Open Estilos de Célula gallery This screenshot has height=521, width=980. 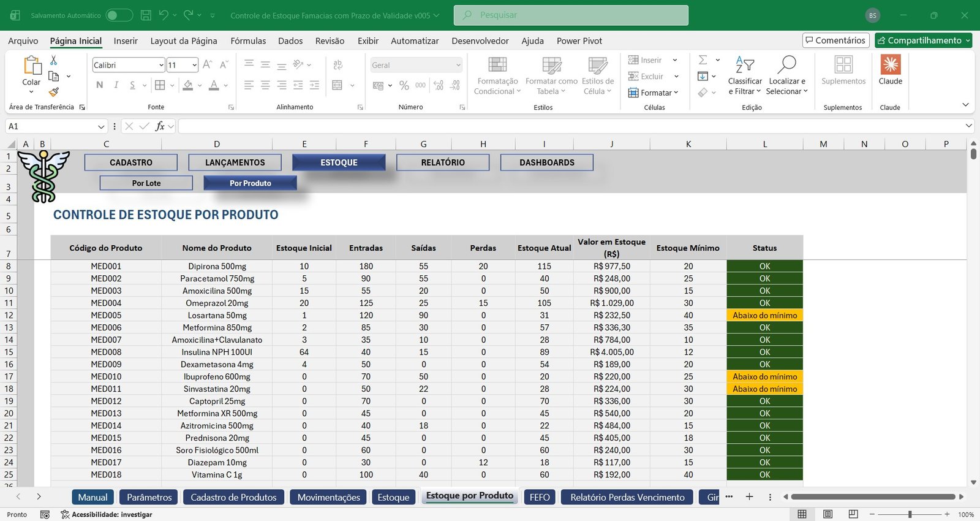[x=598, y=75]
